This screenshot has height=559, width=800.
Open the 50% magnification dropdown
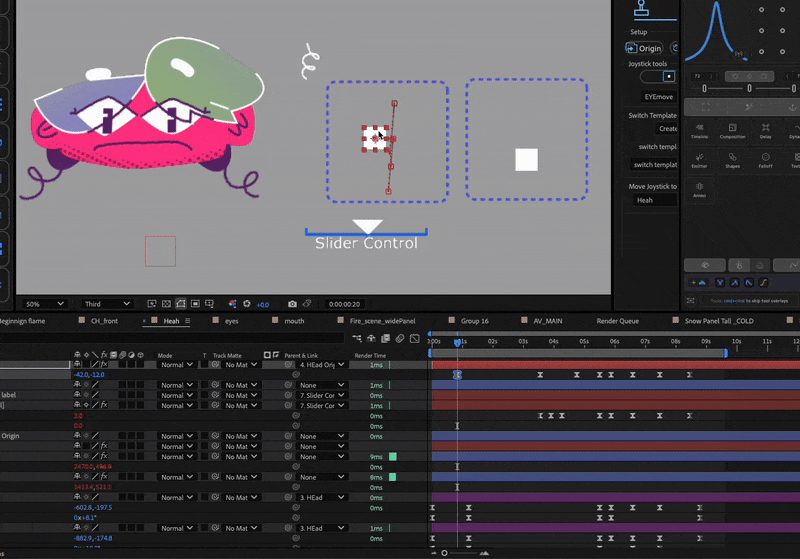(44, 304)
